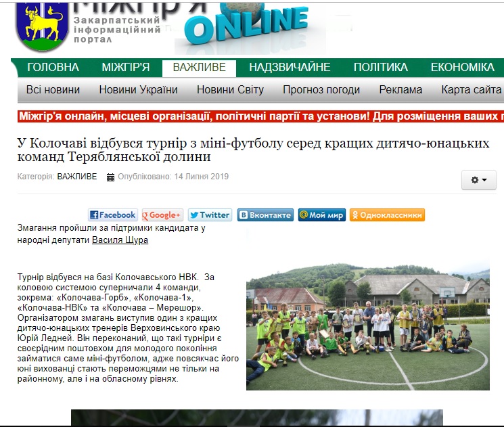Share via the Мой мир button

tap(322, 215)
